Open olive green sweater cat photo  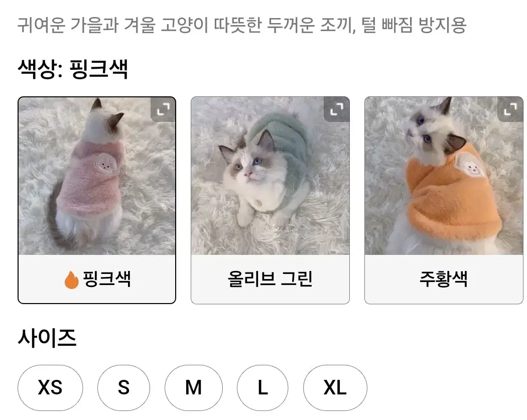click(x=270, y=176)
